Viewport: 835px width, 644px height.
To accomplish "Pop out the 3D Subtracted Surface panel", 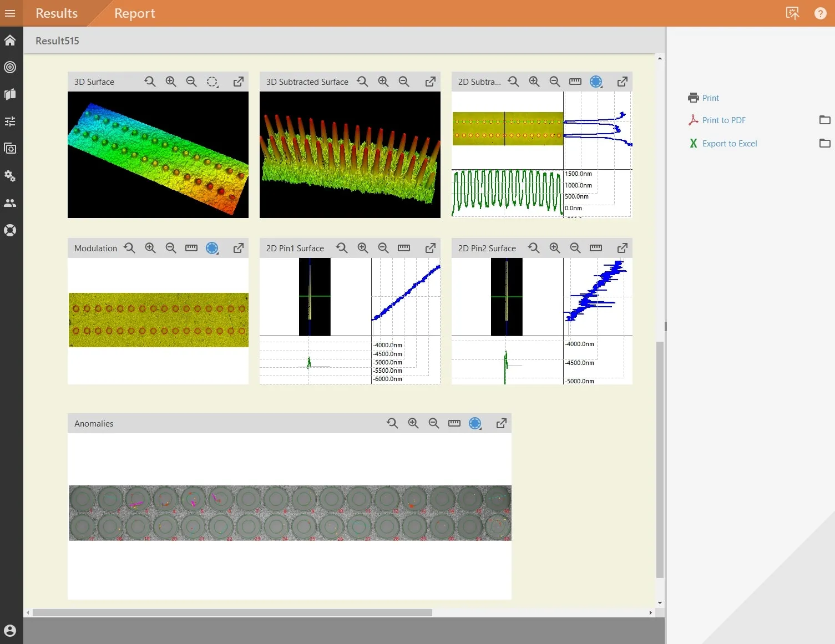I will [x=431, y=82].
